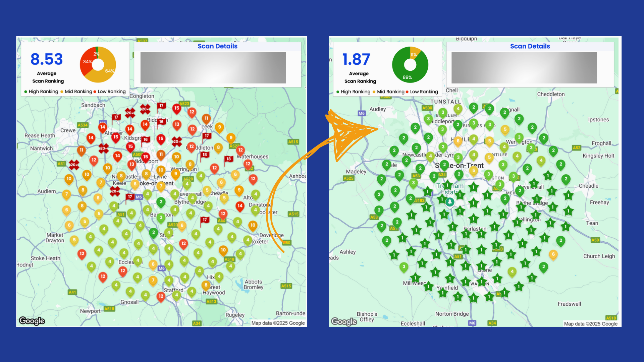Select the orange 10 pin above Doveridge
Image resolution: width=644 pixels, height=362 pixels.
coord(253,226)
